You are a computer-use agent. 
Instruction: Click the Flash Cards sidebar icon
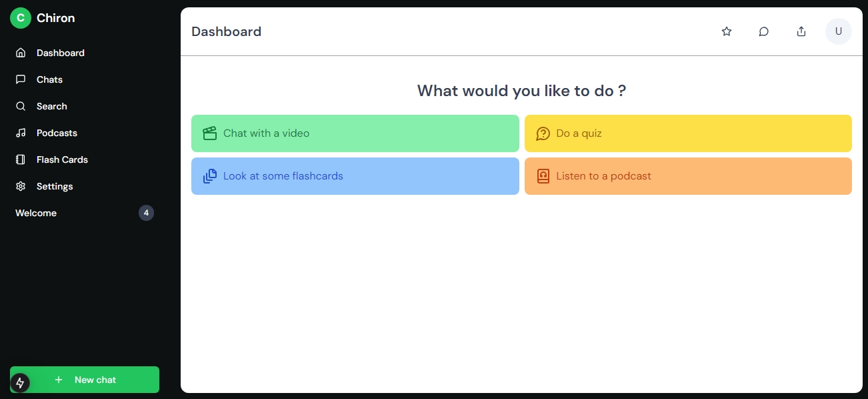21,159
